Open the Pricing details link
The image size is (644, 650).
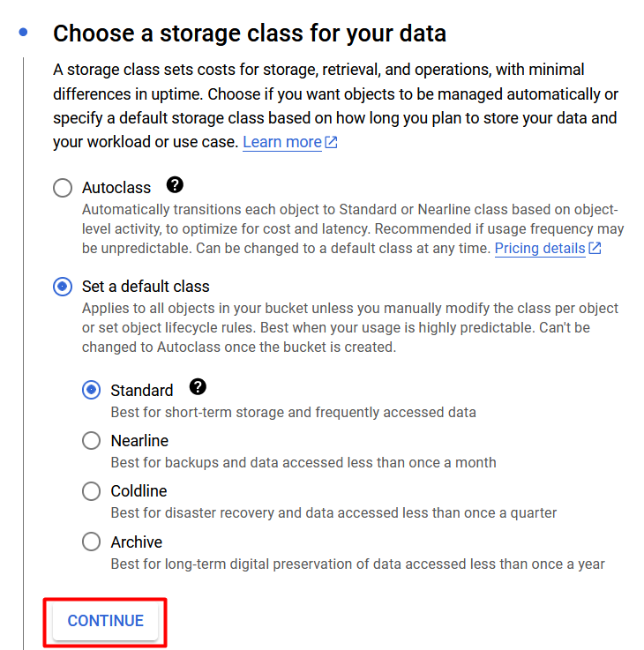coord(540,249)
